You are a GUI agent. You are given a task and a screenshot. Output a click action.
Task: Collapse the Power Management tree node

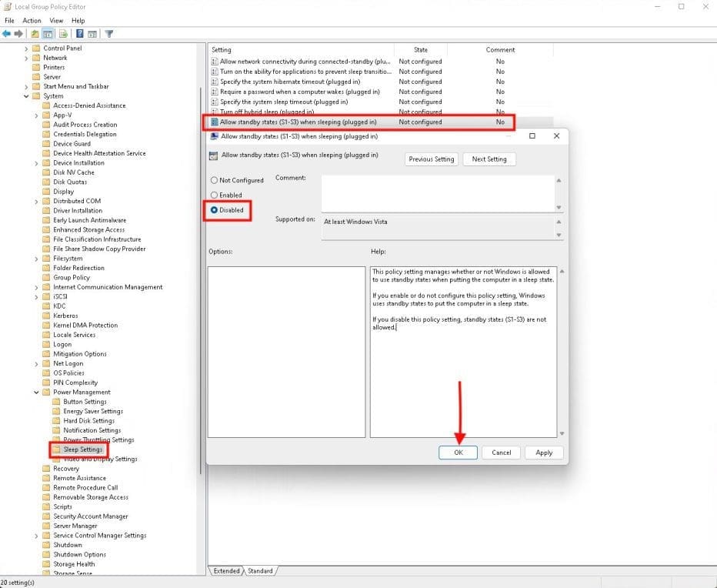click(x=36, y=393)
